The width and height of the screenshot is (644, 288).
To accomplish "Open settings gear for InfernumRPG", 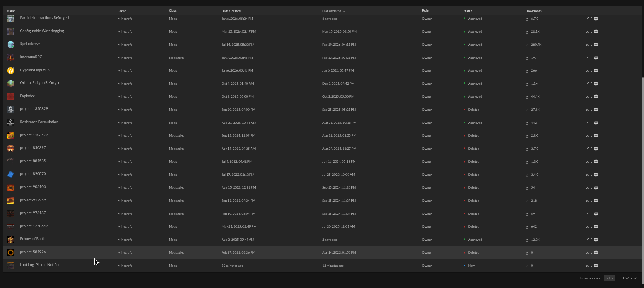I will [x=596, y=58].
